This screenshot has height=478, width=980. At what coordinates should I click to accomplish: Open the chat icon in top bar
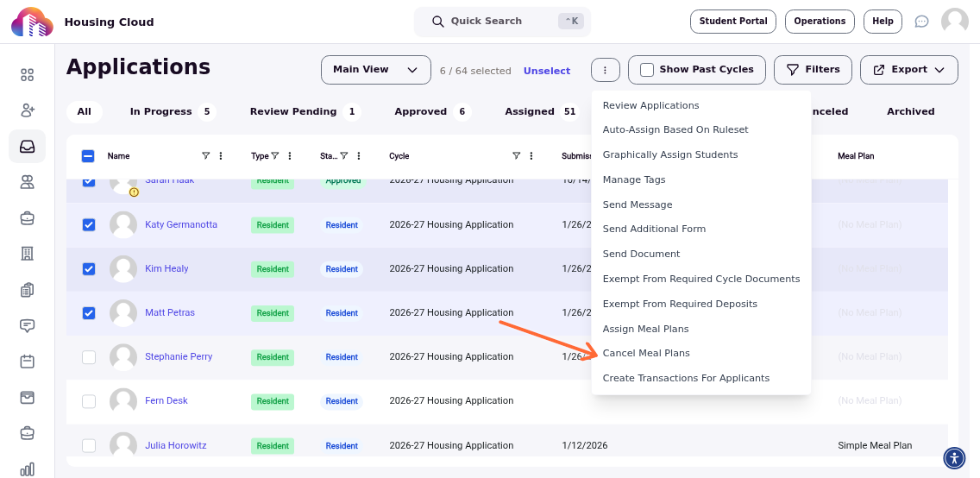921,22
